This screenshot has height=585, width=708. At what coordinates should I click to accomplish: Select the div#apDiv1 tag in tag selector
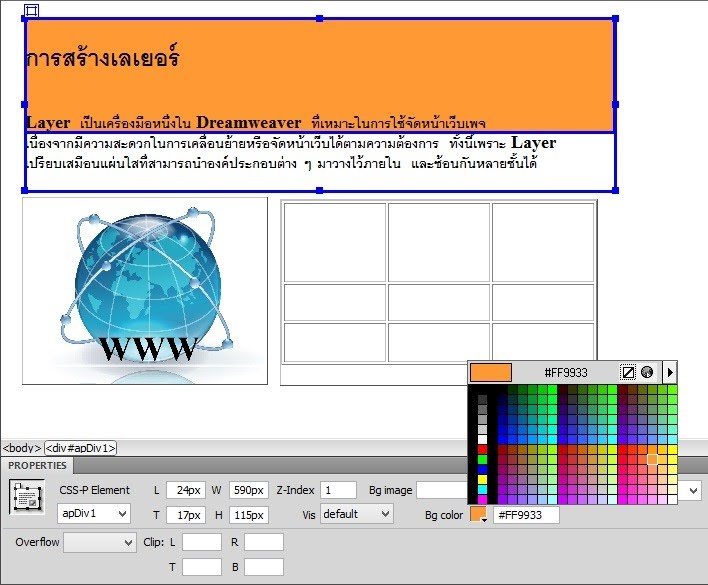tap(80, 448)
